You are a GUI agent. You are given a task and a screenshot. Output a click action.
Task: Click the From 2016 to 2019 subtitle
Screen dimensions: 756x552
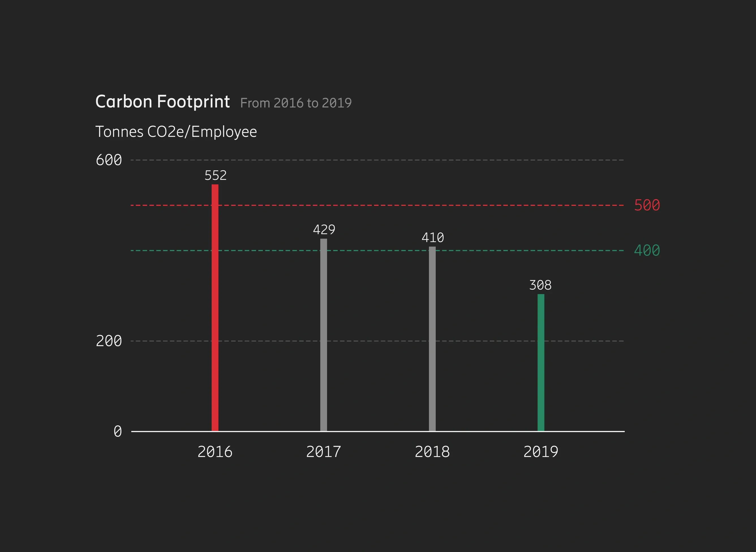[296, 103]
